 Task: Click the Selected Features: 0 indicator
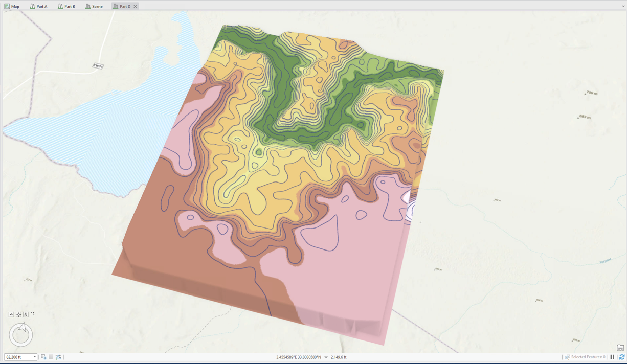[585, 357]
